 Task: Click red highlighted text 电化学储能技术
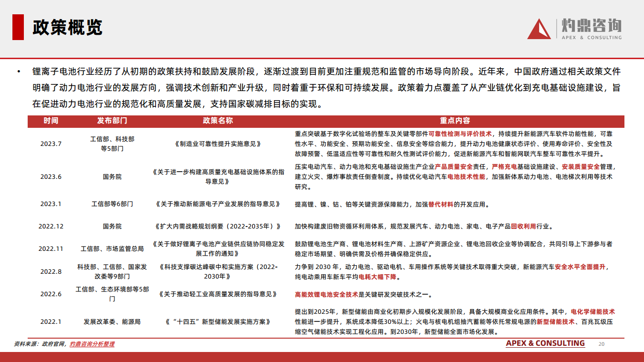(592, 312)
